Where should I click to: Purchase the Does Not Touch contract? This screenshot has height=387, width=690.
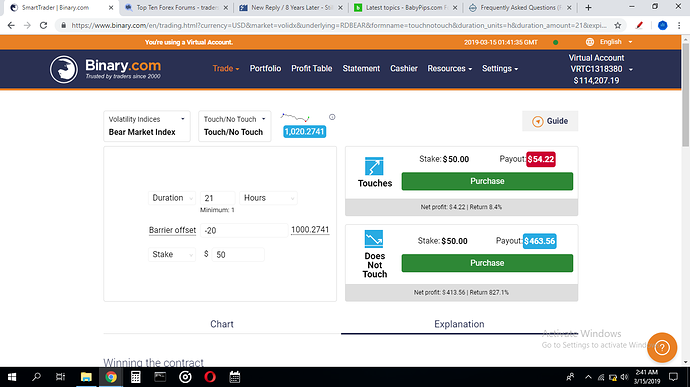[x=487, y=263]
